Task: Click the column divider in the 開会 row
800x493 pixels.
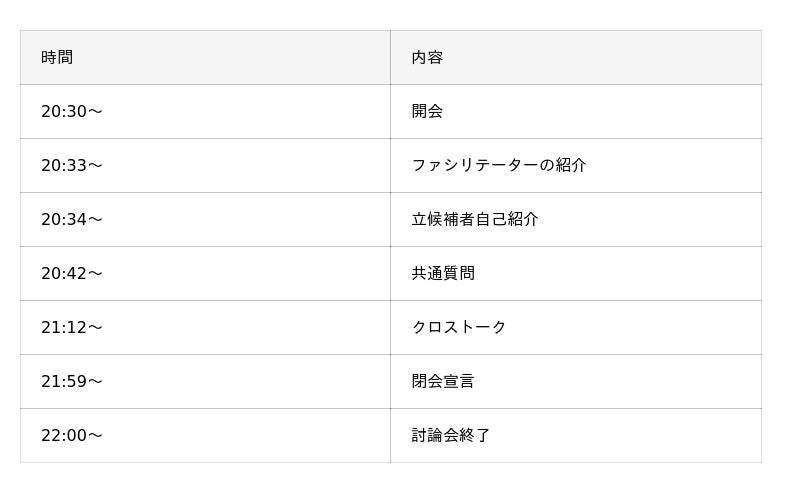Action: (x=390, y=112)
